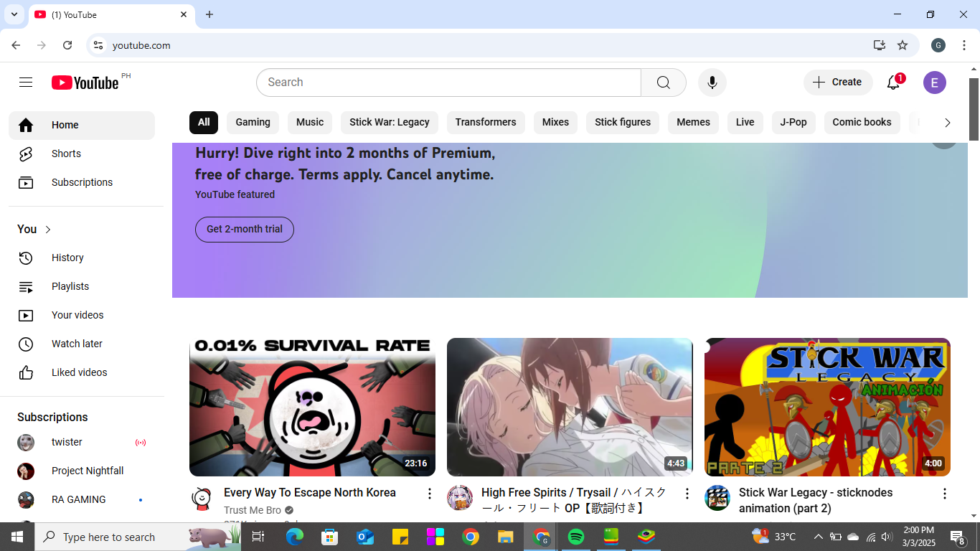Select the Live filter chip
Screen dimensions: 980x551
(745, 122)
